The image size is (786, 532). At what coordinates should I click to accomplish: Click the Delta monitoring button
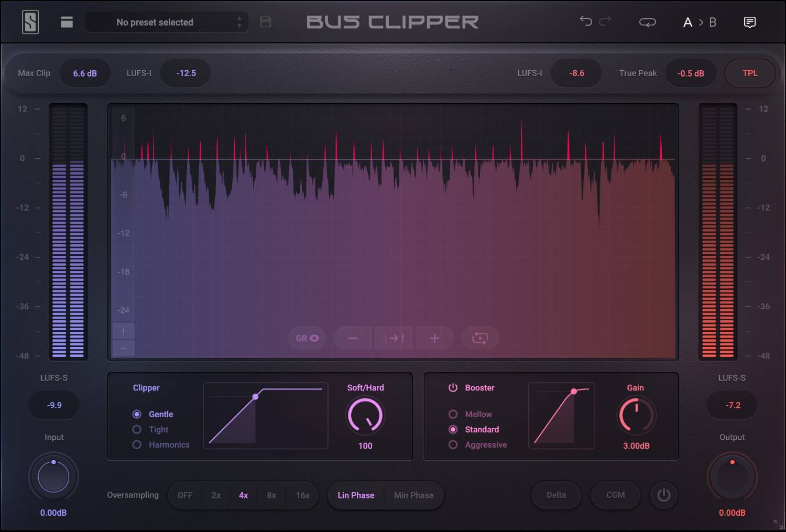point(556,495)
